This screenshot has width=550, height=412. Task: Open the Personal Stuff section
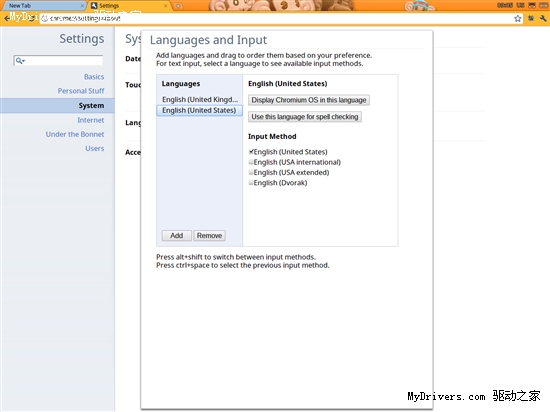81,91
